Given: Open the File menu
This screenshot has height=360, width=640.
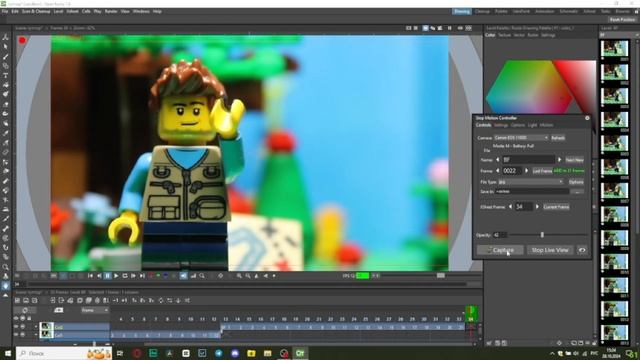Looking at the screenshot, I should [4, 11].
